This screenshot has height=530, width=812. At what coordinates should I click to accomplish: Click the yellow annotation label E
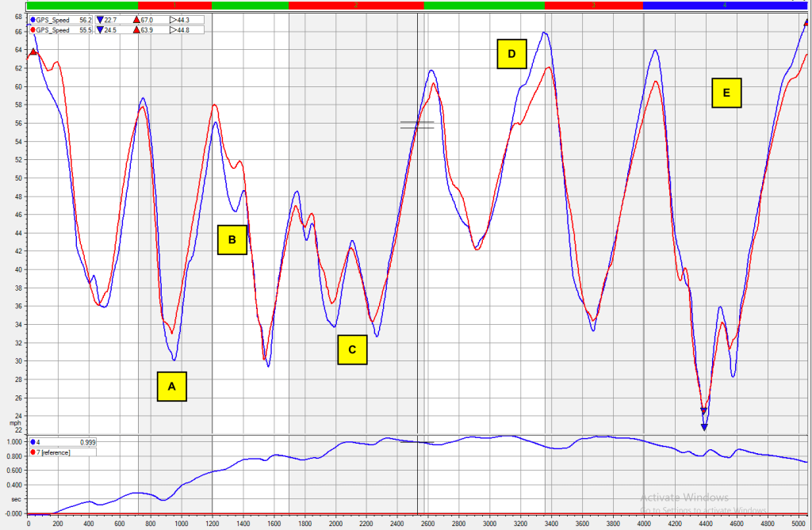click(x=726, y=93)
